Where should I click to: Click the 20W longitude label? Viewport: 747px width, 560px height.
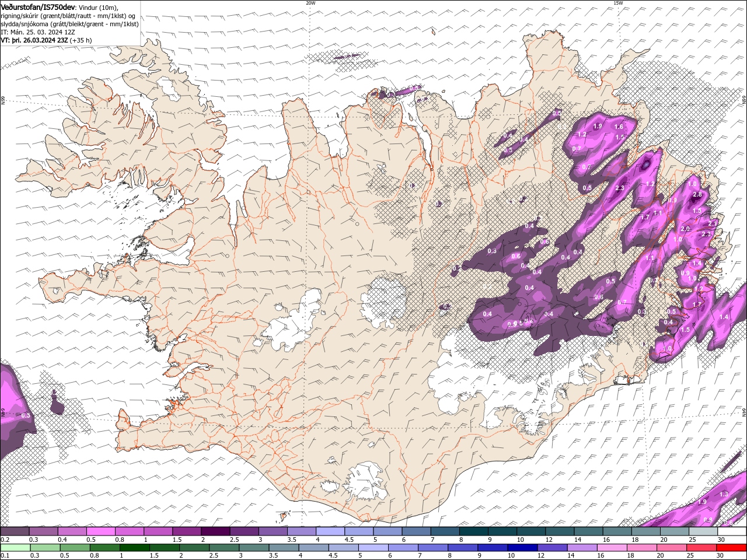[310, 3]
